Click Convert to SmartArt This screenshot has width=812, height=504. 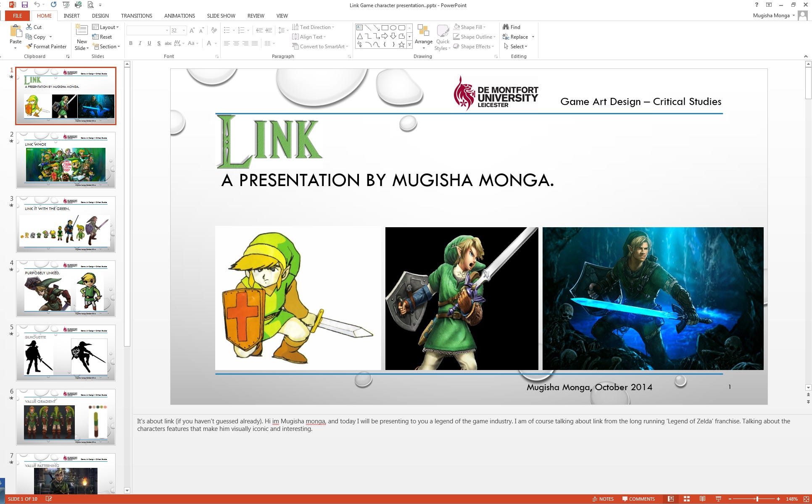(320, 46)
